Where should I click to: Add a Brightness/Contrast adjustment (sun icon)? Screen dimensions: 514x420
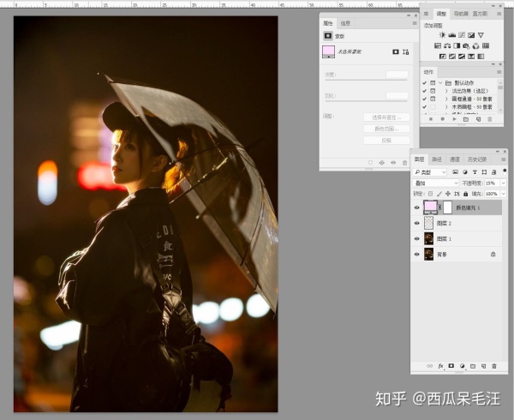tap(442, 35)
